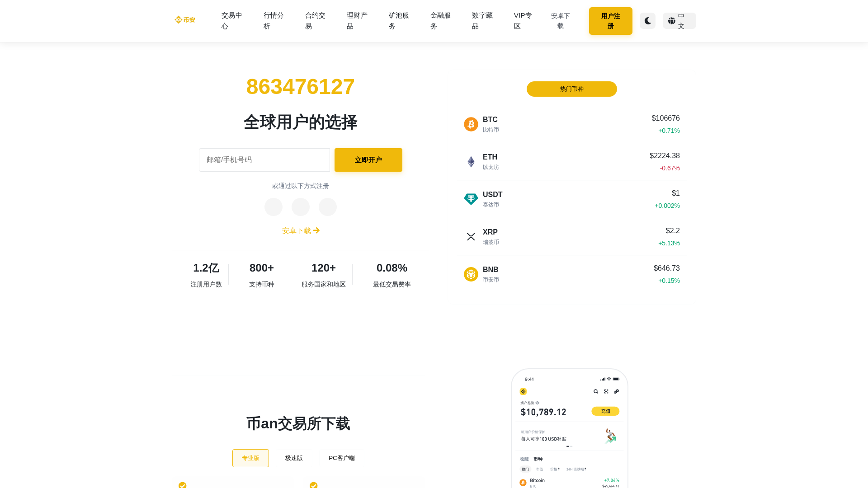Viewport: 868px width, 488px height.
Task: Click first circular social signup icon
Action: tap(274, 207)
